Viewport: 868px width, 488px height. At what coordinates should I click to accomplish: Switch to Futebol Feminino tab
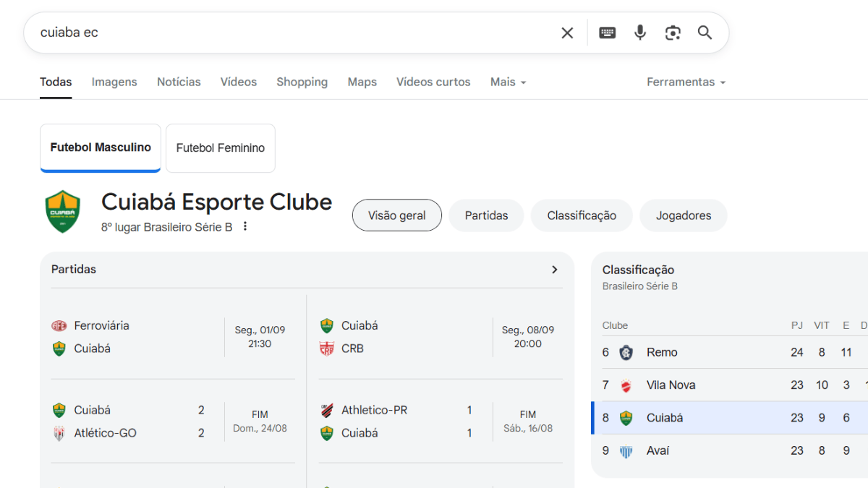click(221, 148)
